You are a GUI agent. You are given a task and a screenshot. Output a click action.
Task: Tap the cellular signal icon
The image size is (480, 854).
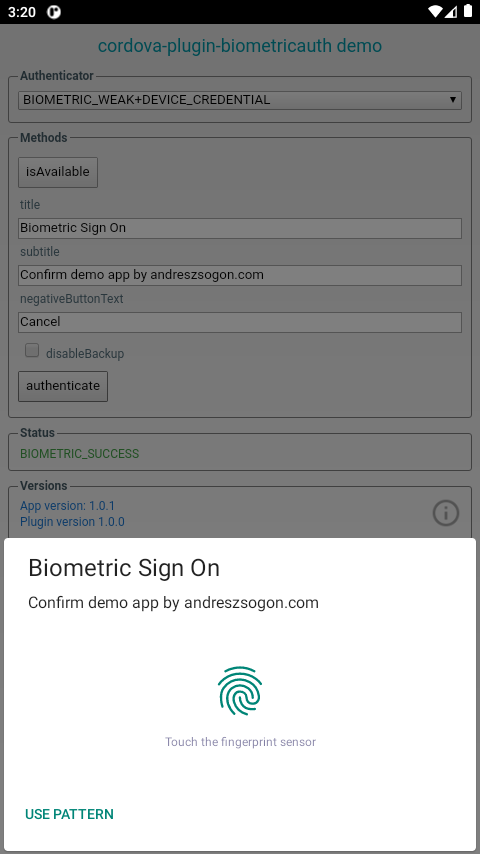[451, 11]
